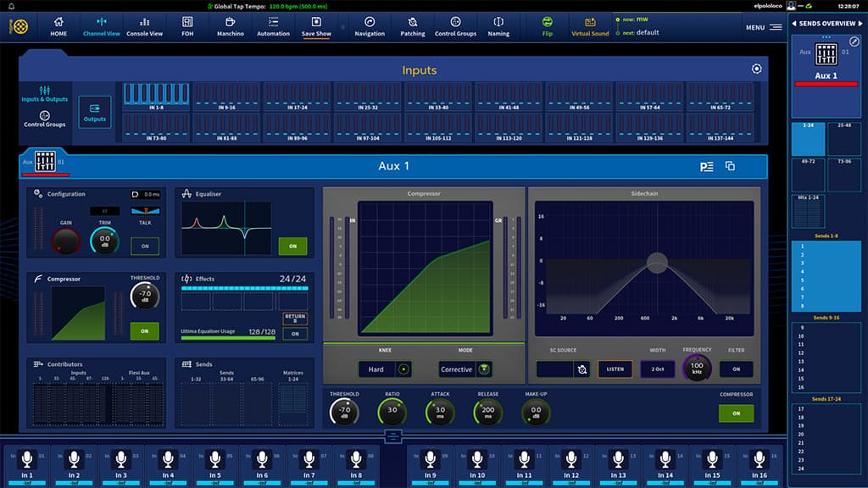Open the MODE Corrective dropdown
The width and height of the screenshot is (868, 488).
(465, 369)
